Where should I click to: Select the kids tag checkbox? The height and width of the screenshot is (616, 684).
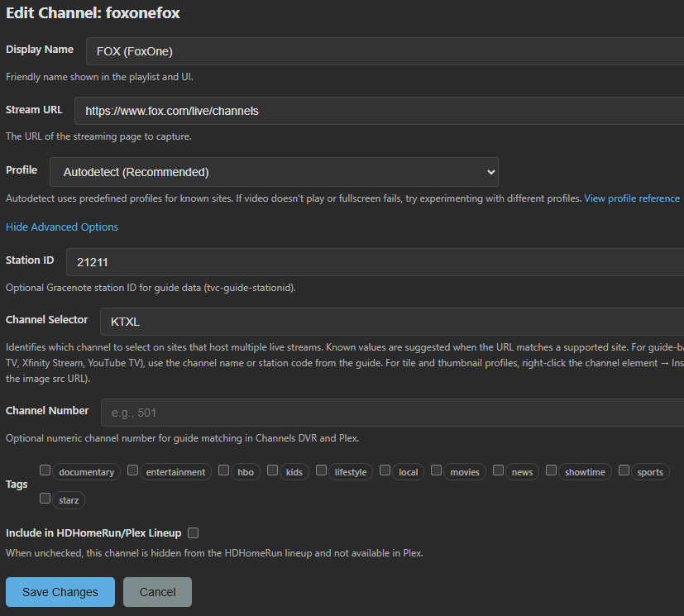[274, 470]
